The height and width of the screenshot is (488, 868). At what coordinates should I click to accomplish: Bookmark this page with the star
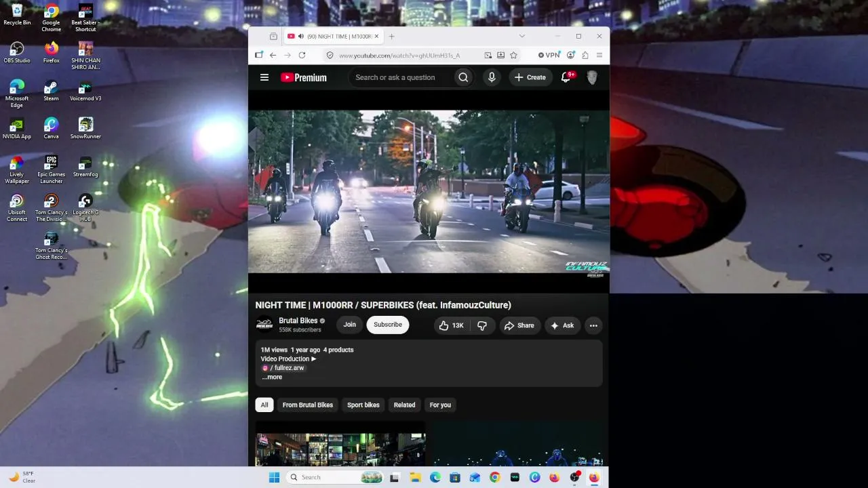point(513,55)
